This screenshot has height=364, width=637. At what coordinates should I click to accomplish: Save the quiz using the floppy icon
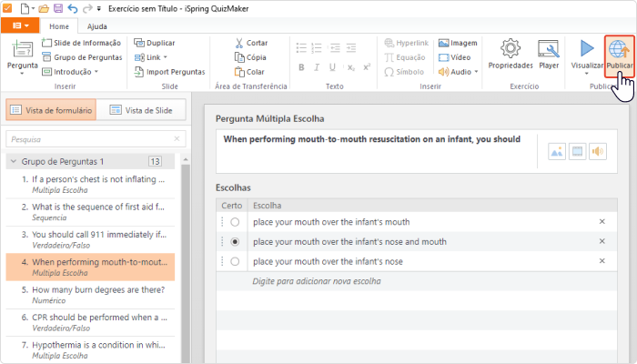58,8
